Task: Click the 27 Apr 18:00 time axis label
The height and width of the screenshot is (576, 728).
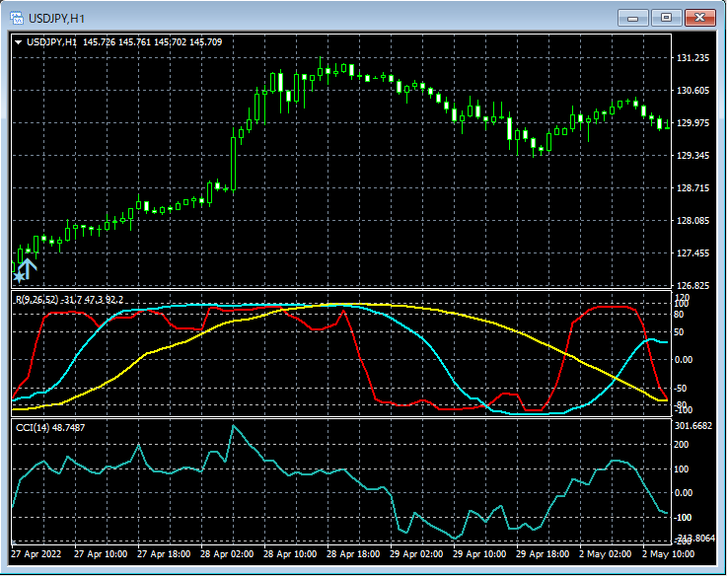Action: [164, 553]
